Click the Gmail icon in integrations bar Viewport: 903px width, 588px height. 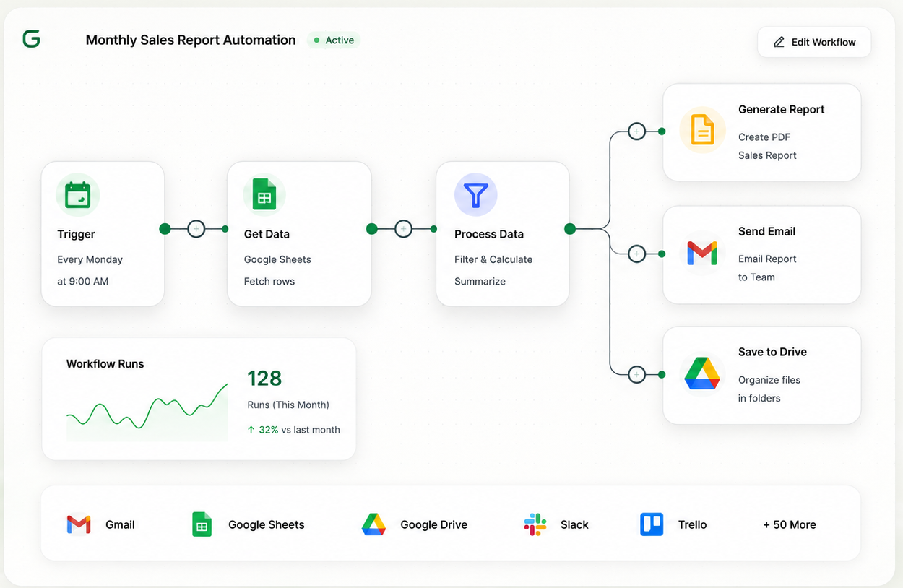coord(79,524)
